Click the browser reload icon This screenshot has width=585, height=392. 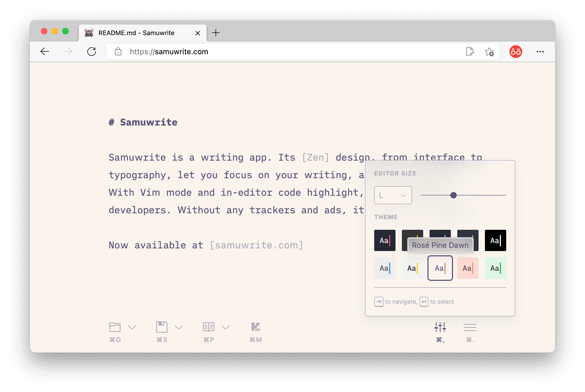[x=92, y=52]
